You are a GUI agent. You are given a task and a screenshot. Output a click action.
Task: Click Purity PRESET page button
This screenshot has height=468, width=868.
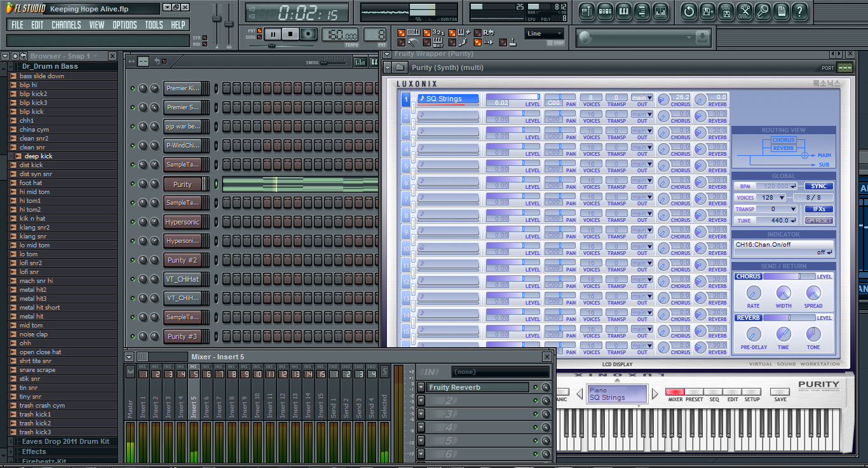[x=694, y=392]
